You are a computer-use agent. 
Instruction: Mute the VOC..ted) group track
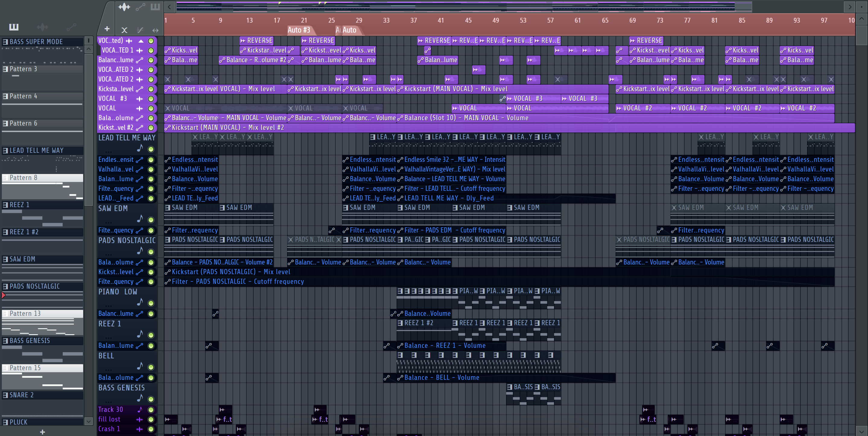tap(151, 41)
